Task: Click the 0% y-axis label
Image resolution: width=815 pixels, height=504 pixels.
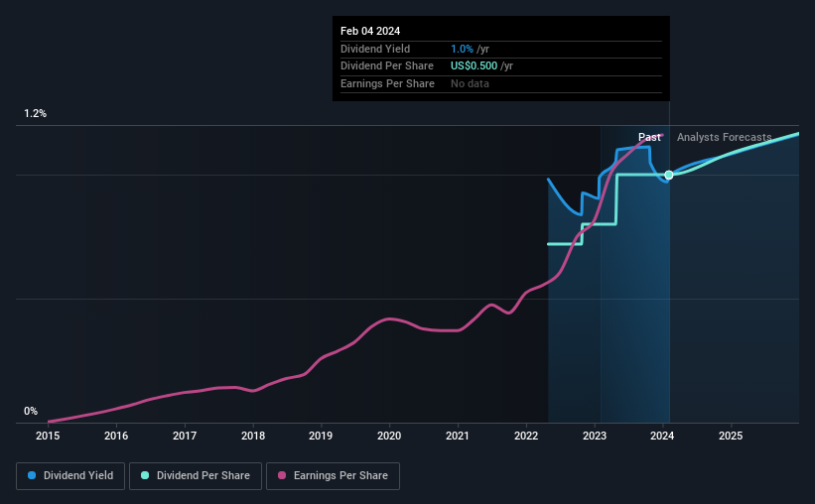Action: 31,411
